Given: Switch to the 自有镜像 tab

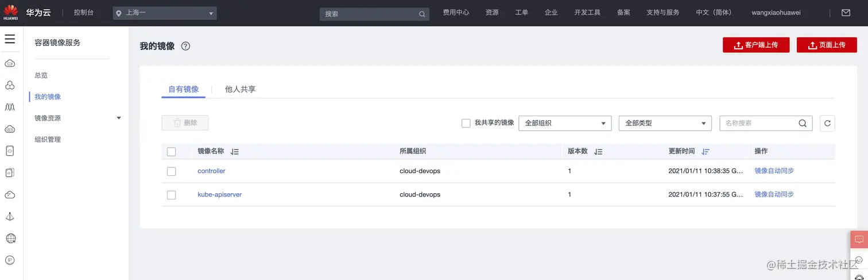Looking at the screenshot, I should (184, 89).
